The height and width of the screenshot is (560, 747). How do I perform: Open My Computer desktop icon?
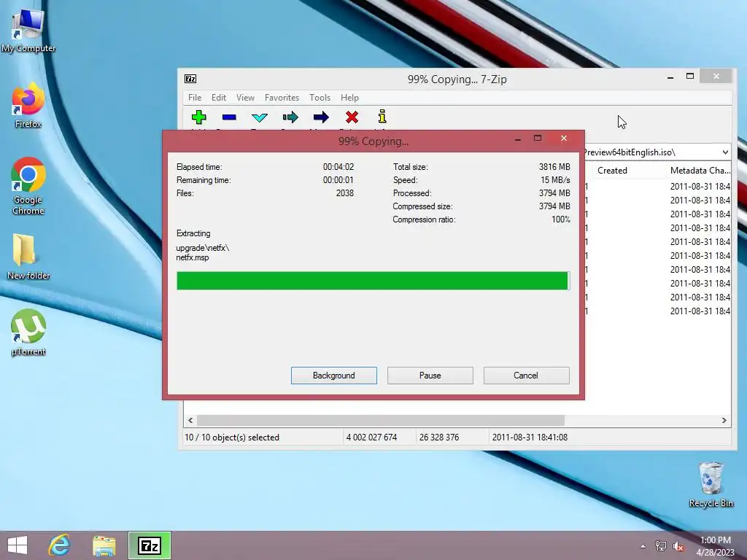(28, 31)
